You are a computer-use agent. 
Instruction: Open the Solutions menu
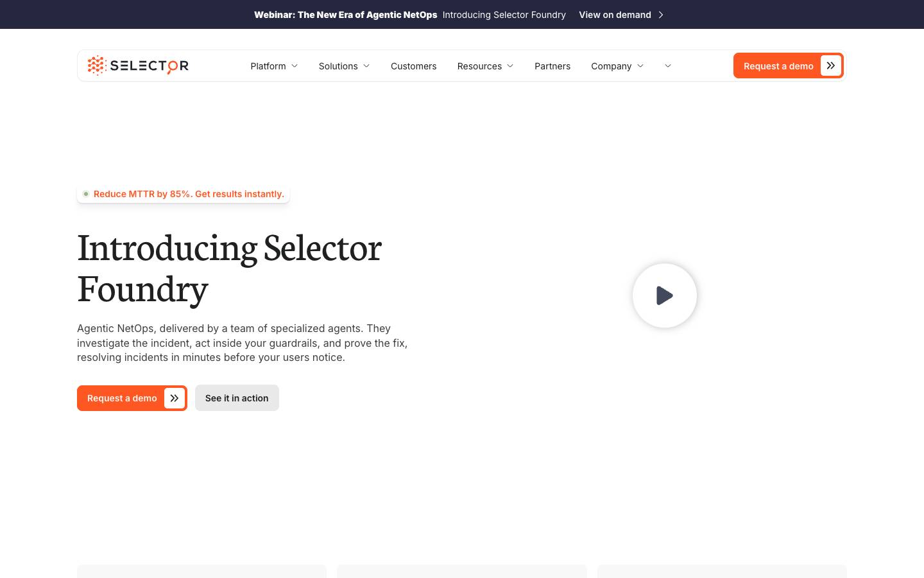pyautogui.click(x=338, y=66)
